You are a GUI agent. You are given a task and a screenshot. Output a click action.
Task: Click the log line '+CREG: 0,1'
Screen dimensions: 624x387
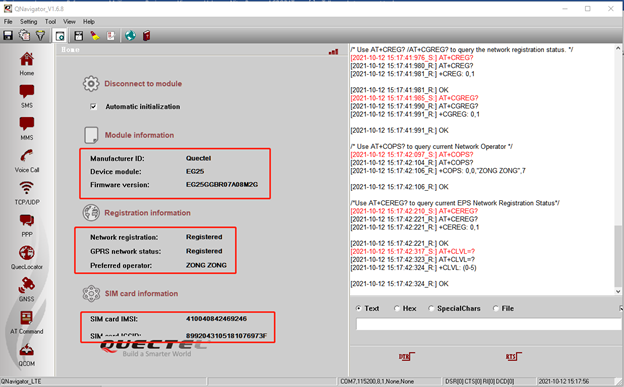click(412, 74)
